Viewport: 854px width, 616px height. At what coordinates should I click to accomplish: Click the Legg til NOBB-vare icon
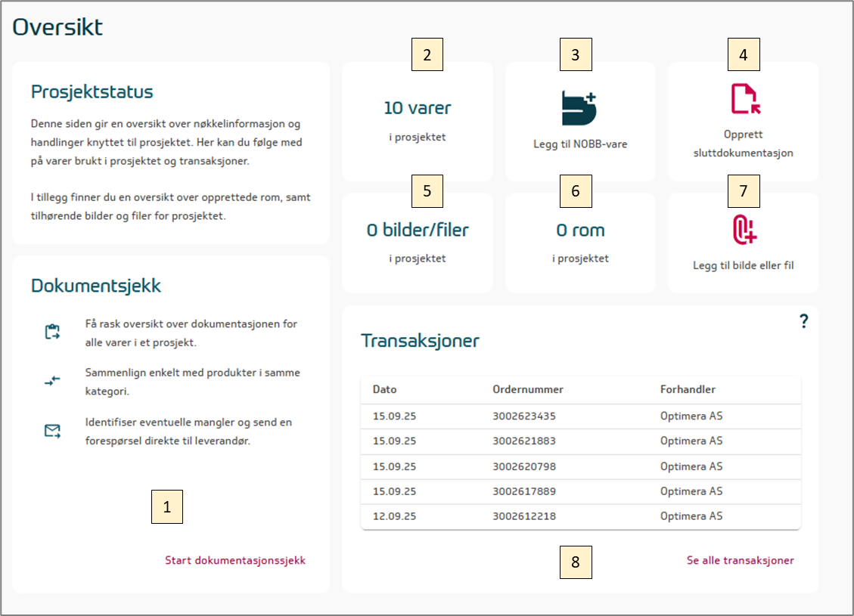tap(579, 107)
